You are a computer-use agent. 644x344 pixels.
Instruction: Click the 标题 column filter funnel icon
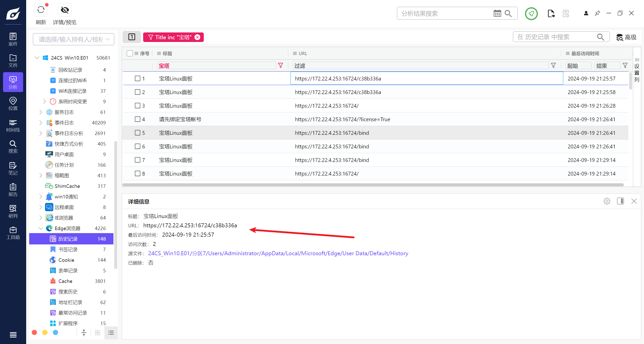click(280, 66)
